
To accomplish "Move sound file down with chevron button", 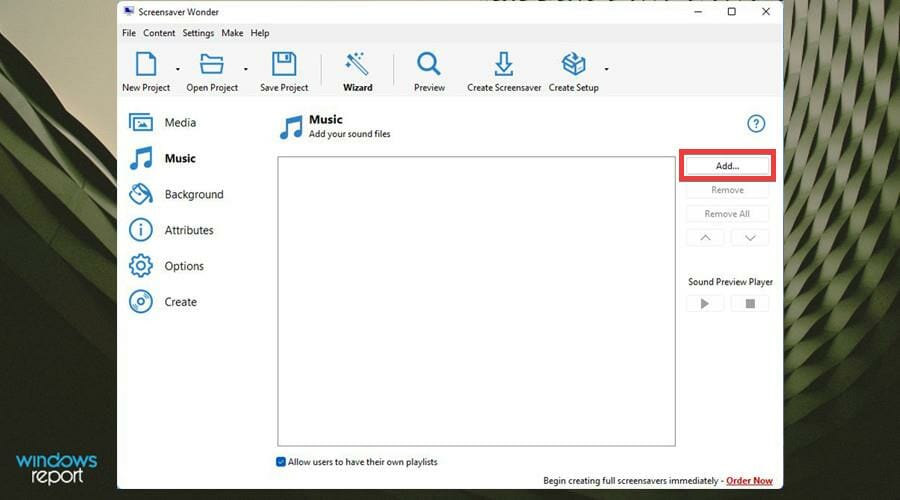I will pos(750,238).
